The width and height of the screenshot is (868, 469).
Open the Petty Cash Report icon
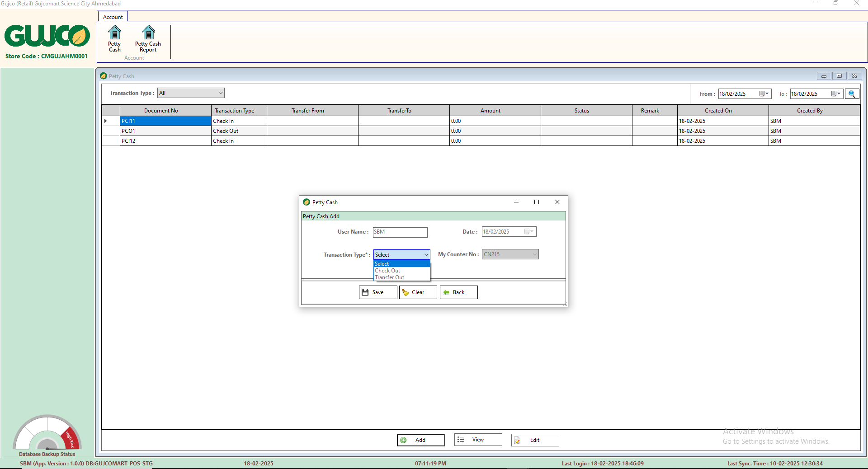[x=148, y=39]
